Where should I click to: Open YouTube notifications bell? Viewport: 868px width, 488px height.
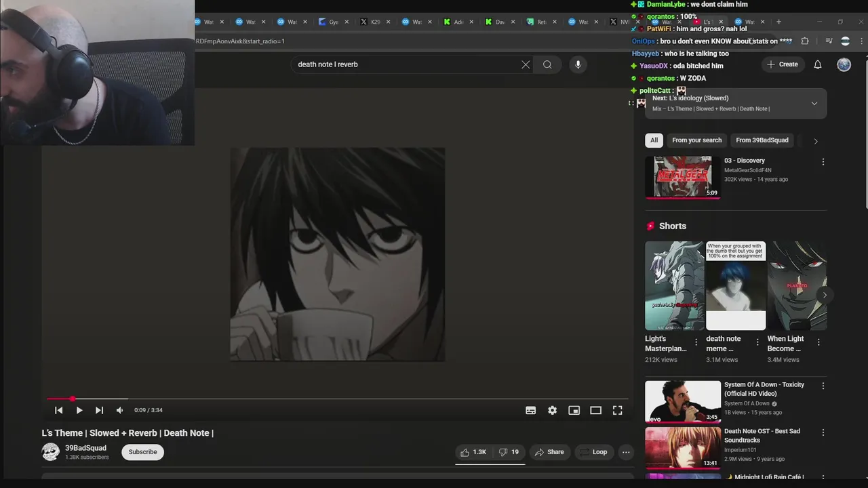click(818, 64)
